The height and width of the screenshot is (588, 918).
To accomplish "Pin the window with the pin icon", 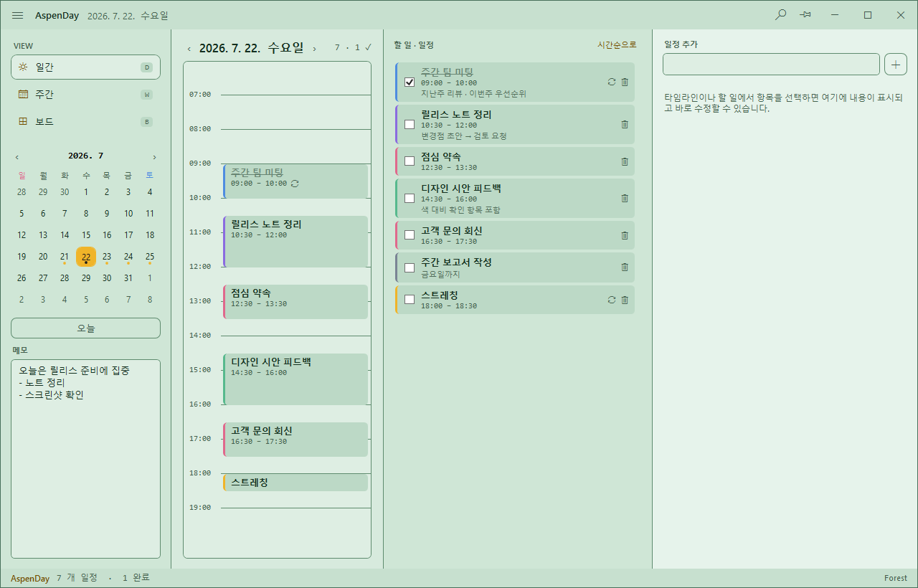I will tap(805, 14).
